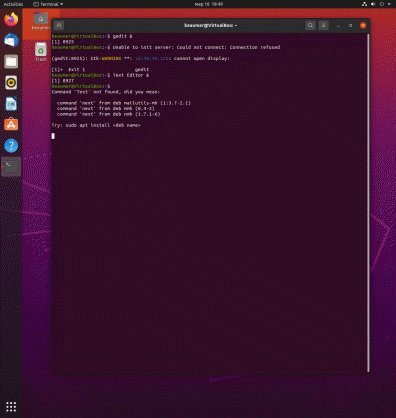The height and width of the screenshot is (418, 396).
Task: Click the terminal cursor block
Action: pos(53,136)
